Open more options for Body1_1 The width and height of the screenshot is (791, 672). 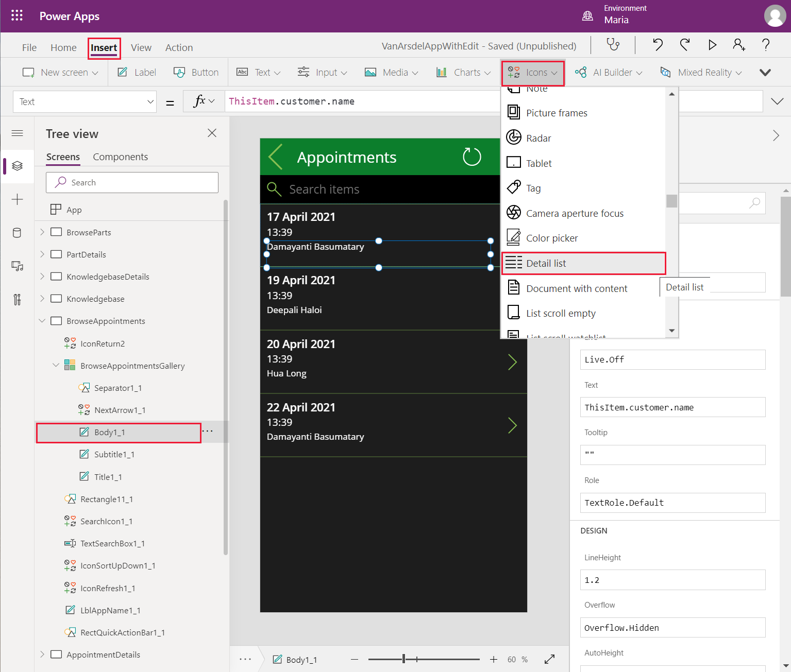click(208, 431)
